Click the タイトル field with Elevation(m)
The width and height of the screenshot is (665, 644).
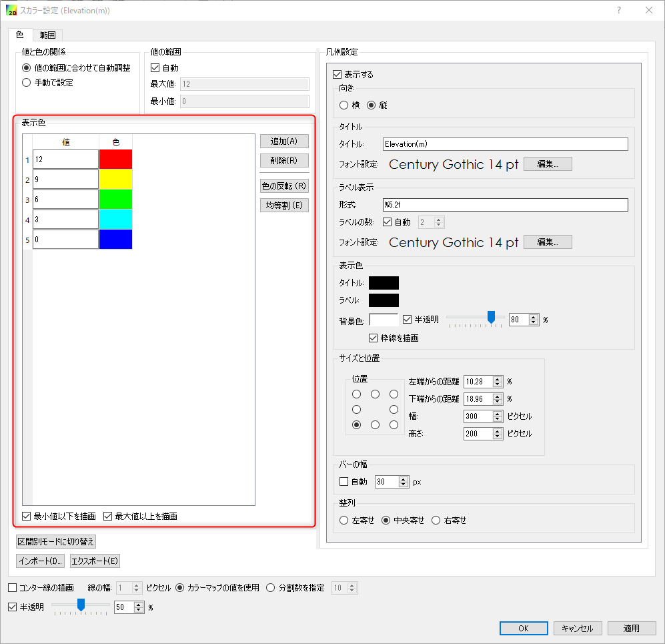coord(505,144)
